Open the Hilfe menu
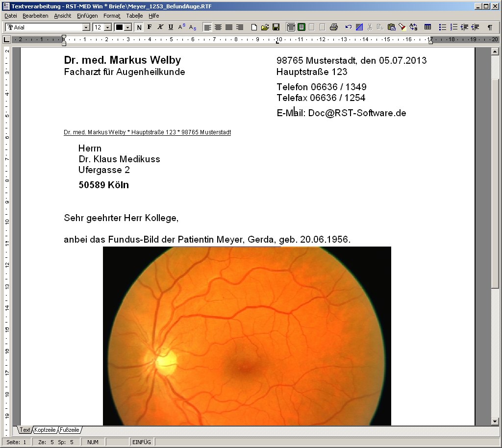 coord(153,16)
